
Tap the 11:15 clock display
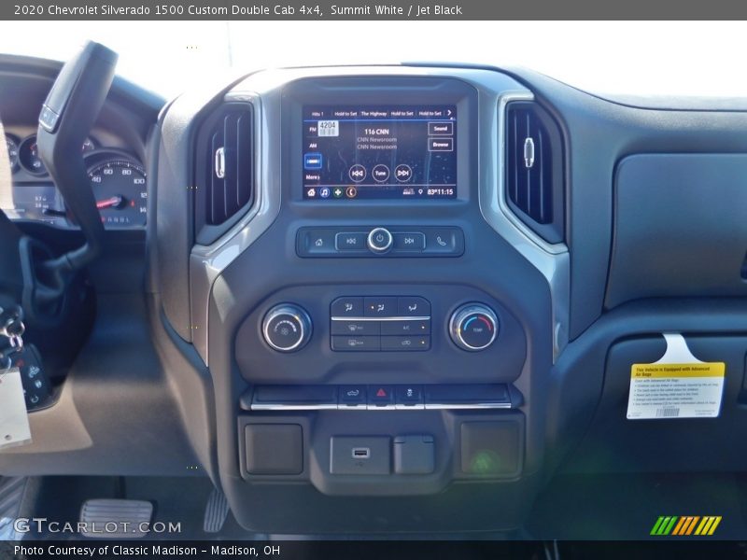pyautogui.click(x=445, y=192)
